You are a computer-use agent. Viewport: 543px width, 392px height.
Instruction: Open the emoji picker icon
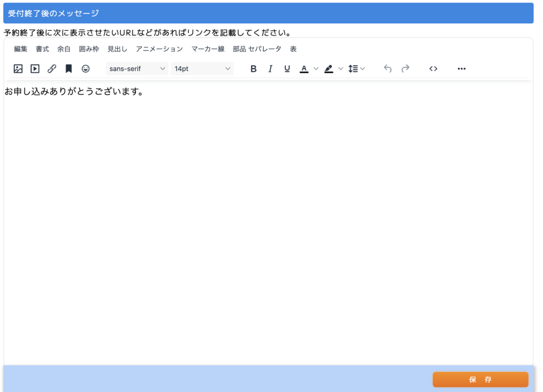click(85, 69)
